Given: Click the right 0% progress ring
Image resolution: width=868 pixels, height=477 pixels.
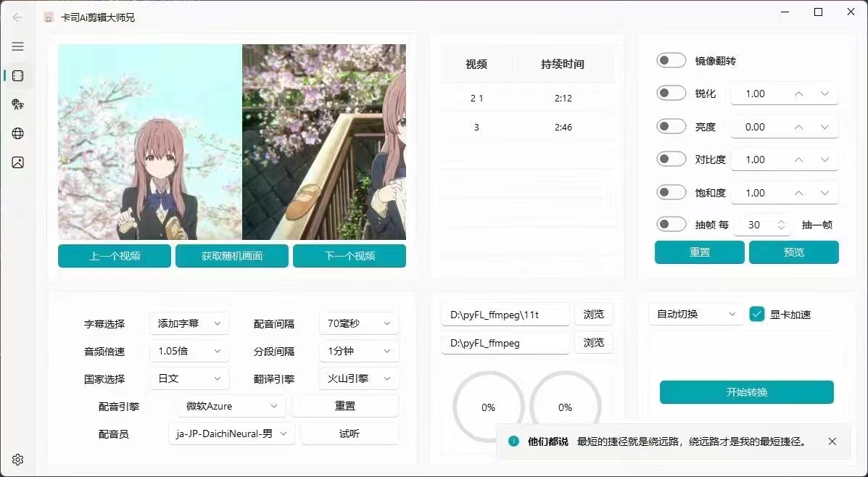Looking at the screenshot, I should [x=565, y=407].
